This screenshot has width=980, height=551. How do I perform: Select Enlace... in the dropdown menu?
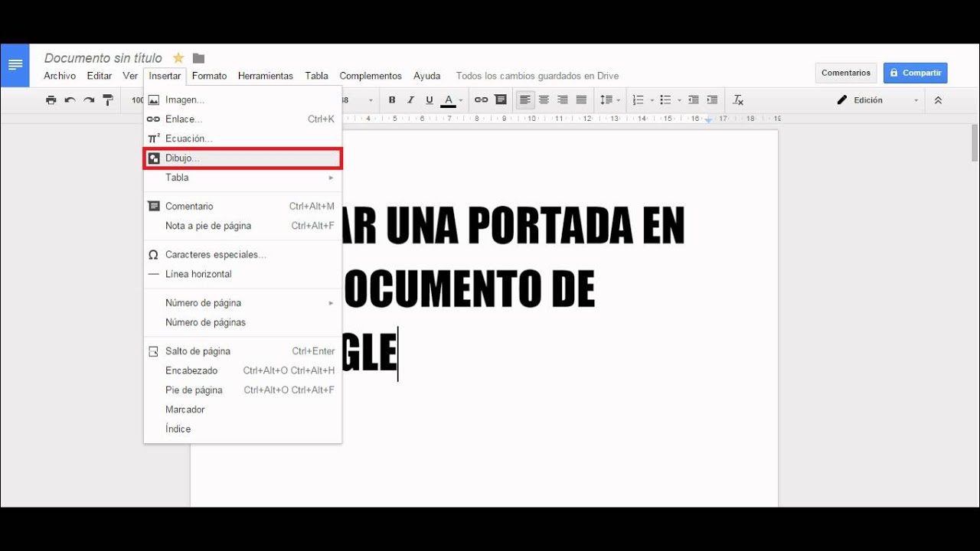point(243,119)
